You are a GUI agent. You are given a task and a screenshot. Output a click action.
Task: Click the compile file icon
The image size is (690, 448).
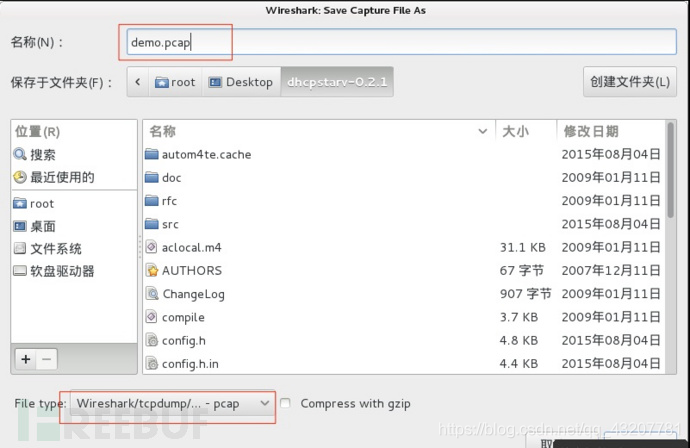pyautogui.click(x=151, y=317)
